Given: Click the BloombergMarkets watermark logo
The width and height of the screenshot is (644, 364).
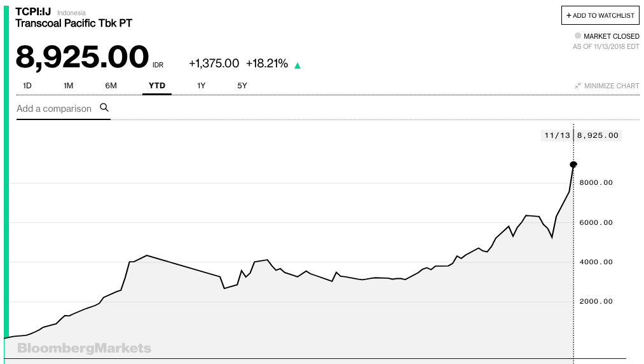Looking at the screenshot, I should click(85, 348).
